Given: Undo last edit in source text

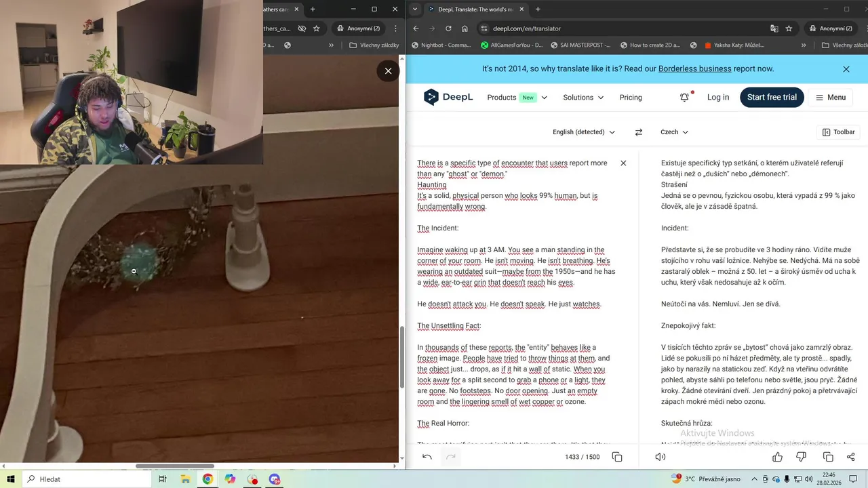Looking at the screenshot, I should [x=427, y=457].
